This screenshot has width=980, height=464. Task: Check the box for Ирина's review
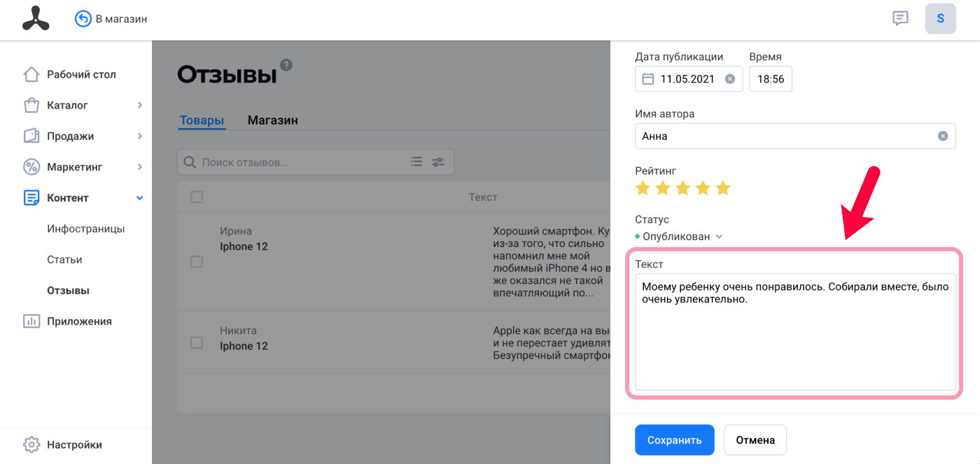(197, 262)
